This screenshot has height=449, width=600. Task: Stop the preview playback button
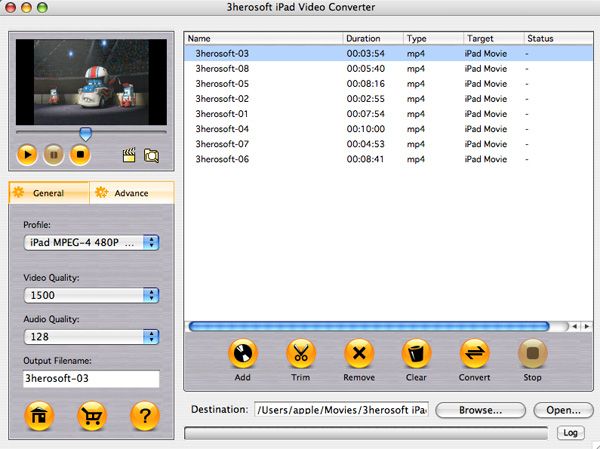point(80,155)
